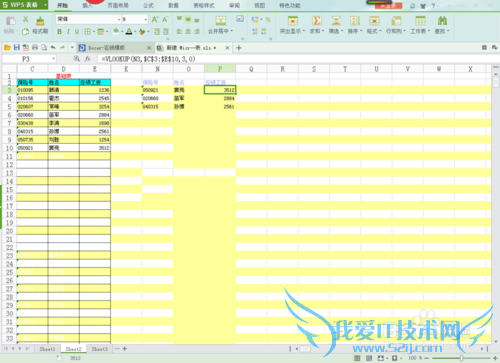Click the red login button in title bar
This screenshot has width=500, height=363.
[388, 5]
